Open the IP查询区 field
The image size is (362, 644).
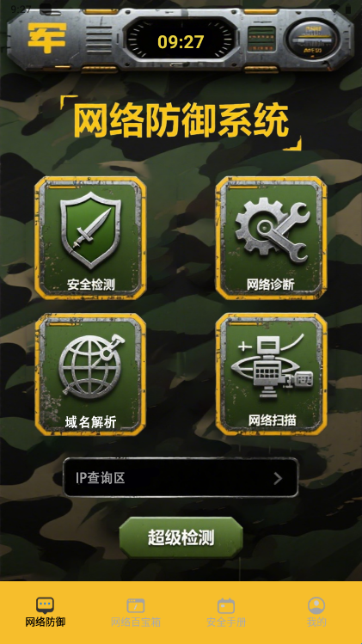point(181,478)
